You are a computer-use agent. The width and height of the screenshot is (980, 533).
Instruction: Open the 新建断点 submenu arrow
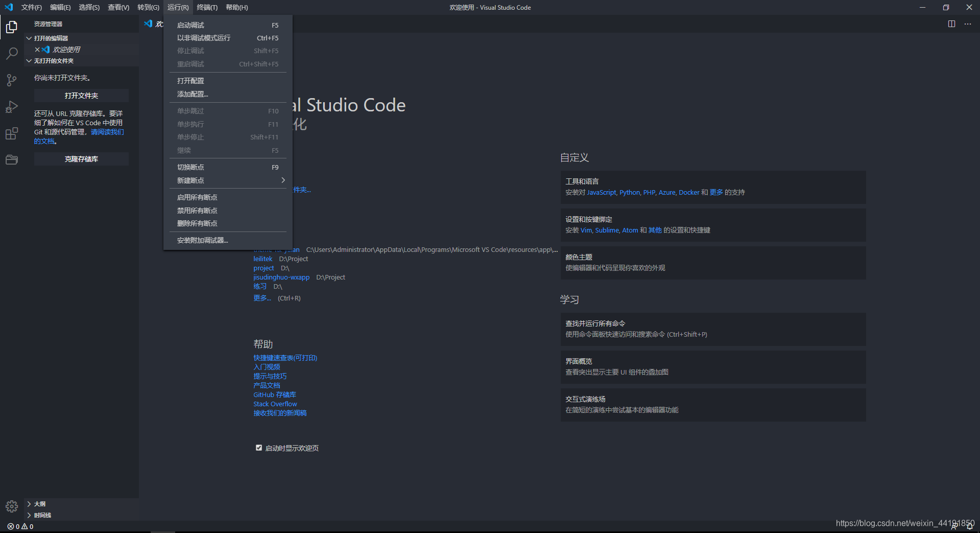click(283, 180)
